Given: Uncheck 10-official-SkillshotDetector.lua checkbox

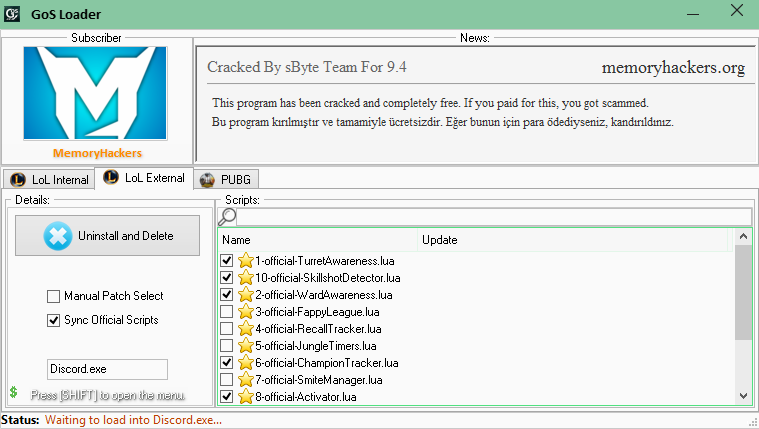Looking at the screenshot, I should 227,277.
